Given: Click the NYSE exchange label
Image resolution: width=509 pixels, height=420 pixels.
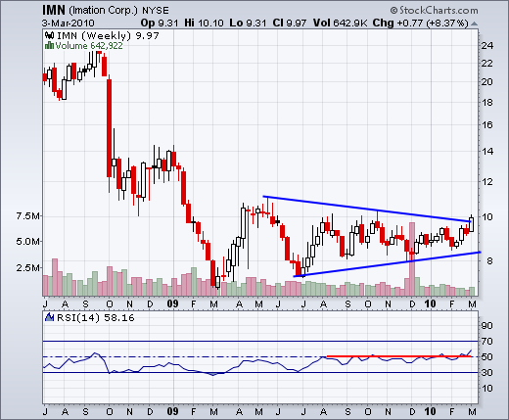Looking at the screenshot, I should click(156, 11).
